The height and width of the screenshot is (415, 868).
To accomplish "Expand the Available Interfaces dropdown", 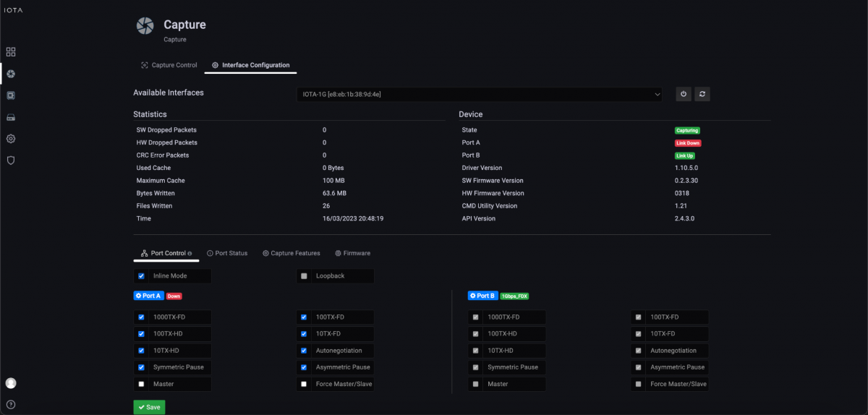I will coord(480,94).
